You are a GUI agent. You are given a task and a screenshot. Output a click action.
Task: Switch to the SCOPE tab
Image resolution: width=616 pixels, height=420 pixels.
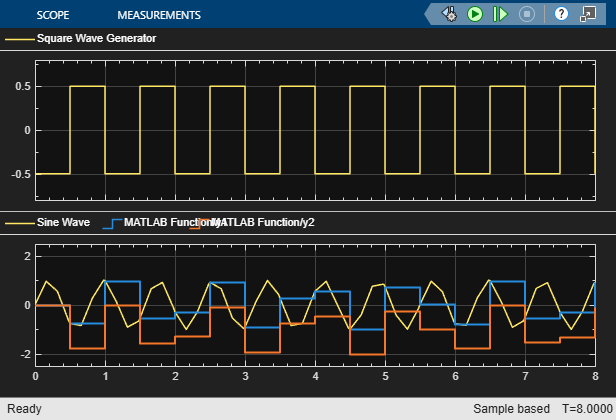(x=53, y=15)
